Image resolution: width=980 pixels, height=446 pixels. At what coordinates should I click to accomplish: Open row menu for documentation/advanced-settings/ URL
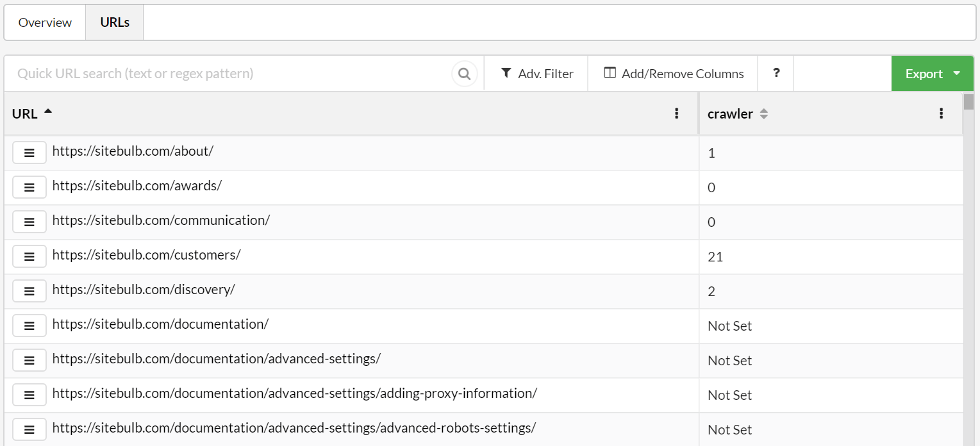click(29, 360)
